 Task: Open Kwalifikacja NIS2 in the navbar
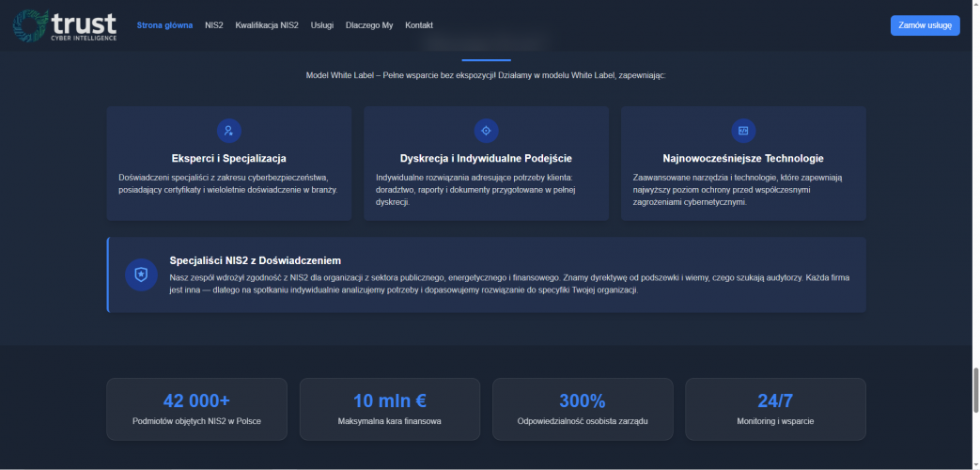coord(267,25)
